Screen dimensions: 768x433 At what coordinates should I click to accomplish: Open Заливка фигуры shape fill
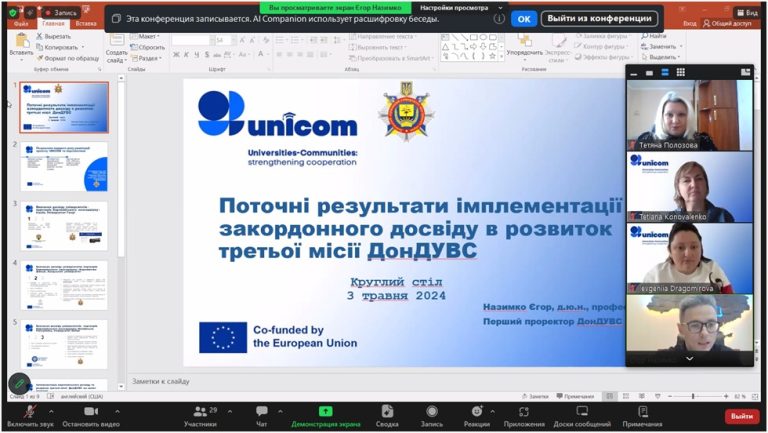pyautogui.click(x=601, y=36)
